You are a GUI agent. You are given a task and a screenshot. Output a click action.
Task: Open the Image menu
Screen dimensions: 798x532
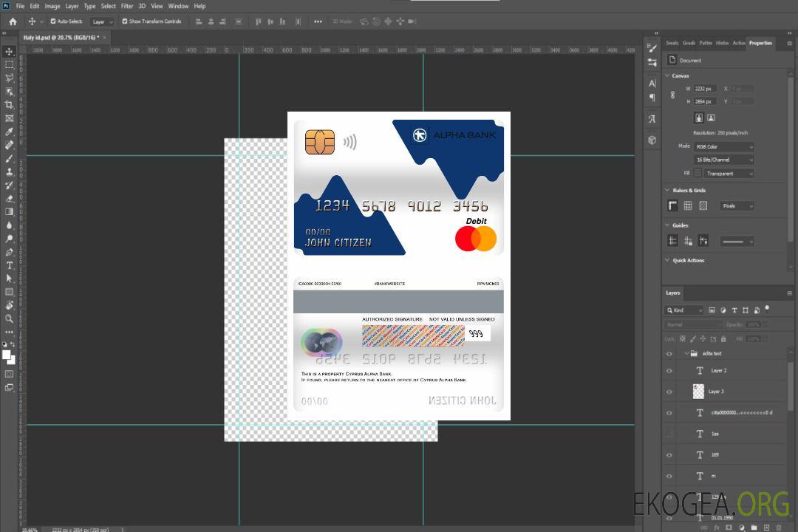(52, 6)
